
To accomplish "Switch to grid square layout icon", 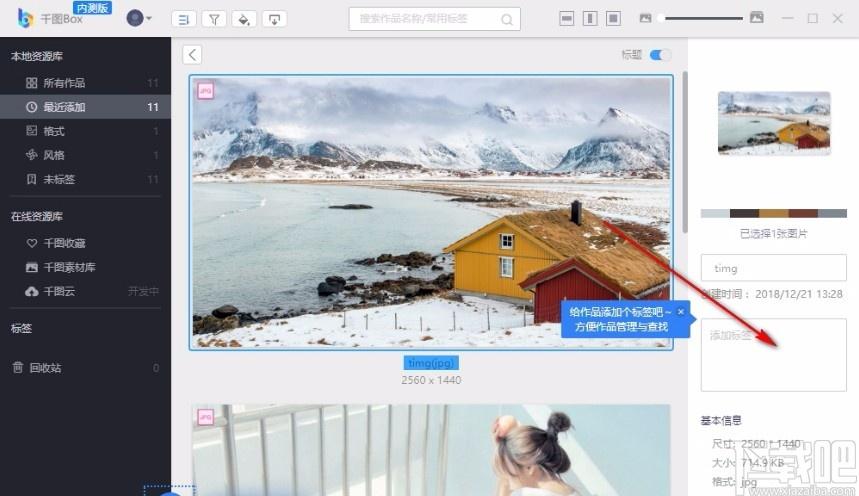I will [613, 19].
